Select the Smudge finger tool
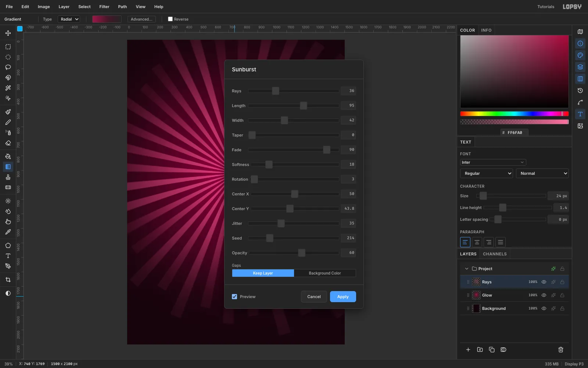 pos(8,222)
